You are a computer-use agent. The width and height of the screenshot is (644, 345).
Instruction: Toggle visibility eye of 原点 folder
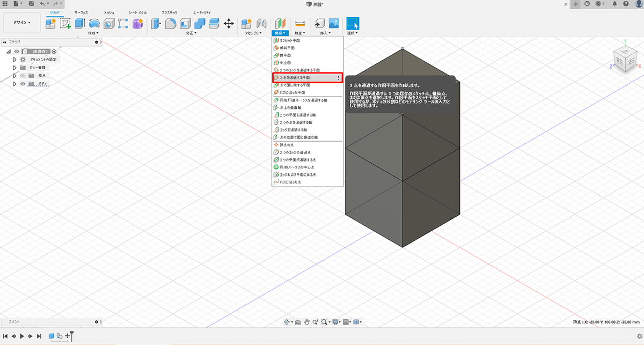(x=23, y=76)
